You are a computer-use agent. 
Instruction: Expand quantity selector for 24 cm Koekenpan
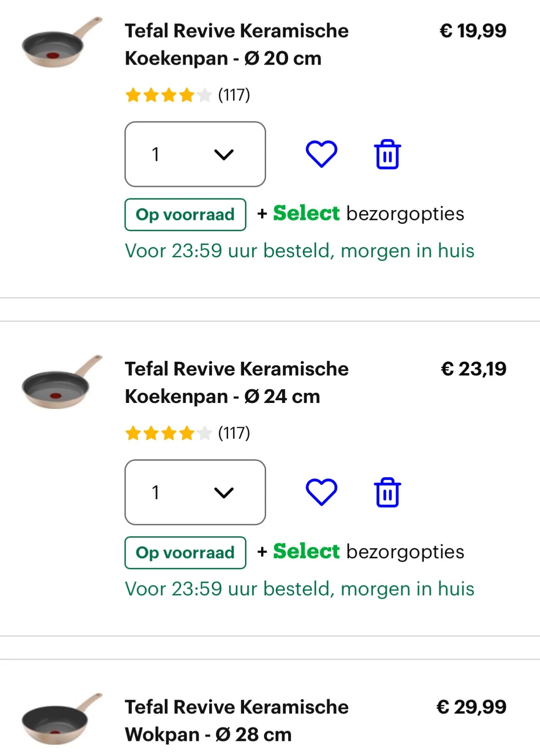tap(195, 492)
